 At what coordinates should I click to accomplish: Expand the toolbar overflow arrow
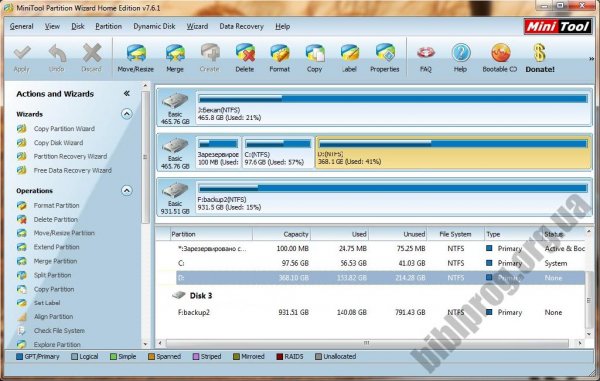(592, 59)
